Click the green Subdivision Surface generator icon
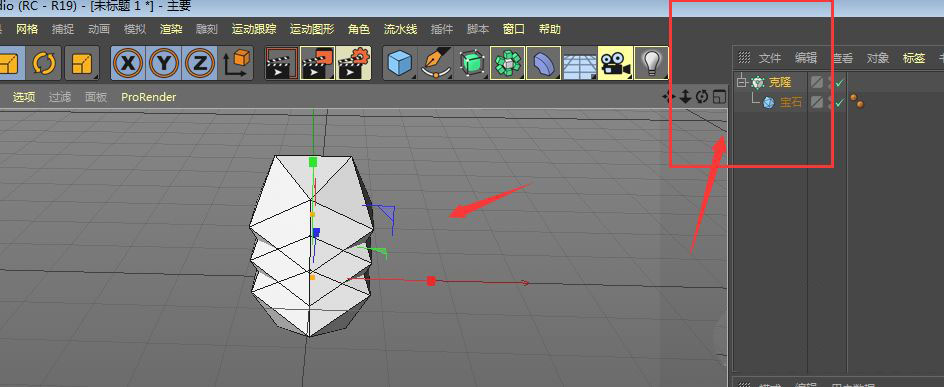Viewport: 944px width, 387px height. 472,63
